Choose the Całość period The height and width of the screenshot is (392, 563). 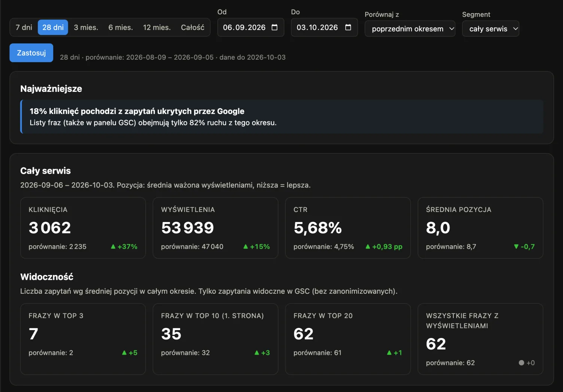(193, 27)
